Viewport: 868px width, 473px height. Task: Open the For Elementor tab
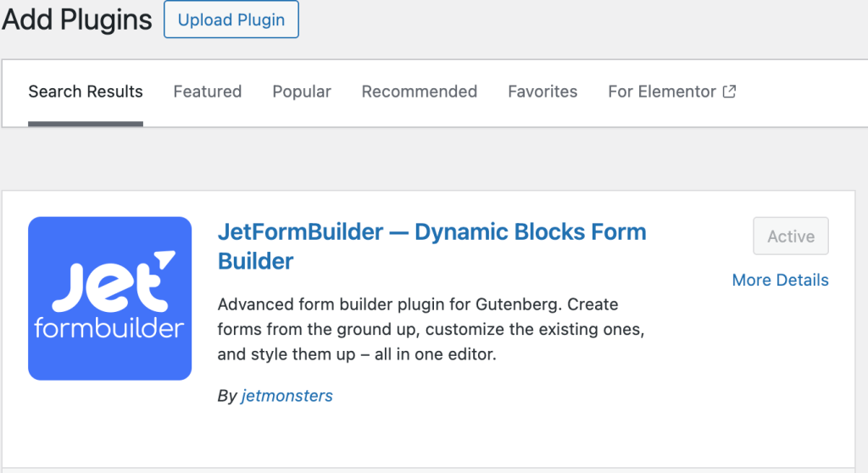click(x=672, y=92)
